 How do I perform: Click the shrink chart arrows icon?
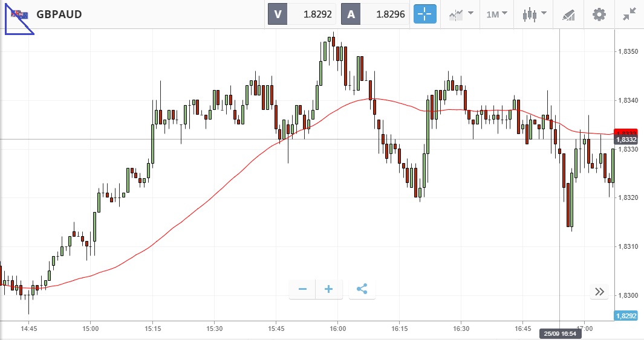629,14
